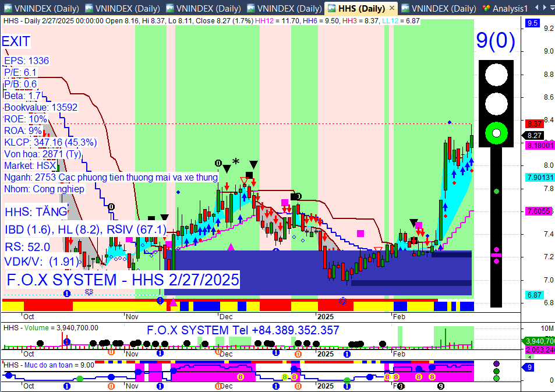Click the HHS - Volume pane title

tap(51, 328)
